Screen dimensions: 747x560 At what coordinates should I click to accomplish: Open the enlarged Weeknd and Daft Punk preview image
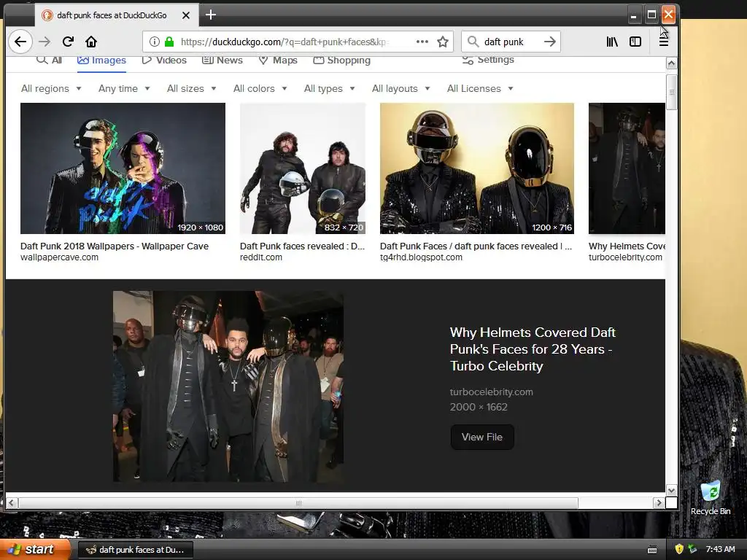click(x=228, y=386)
